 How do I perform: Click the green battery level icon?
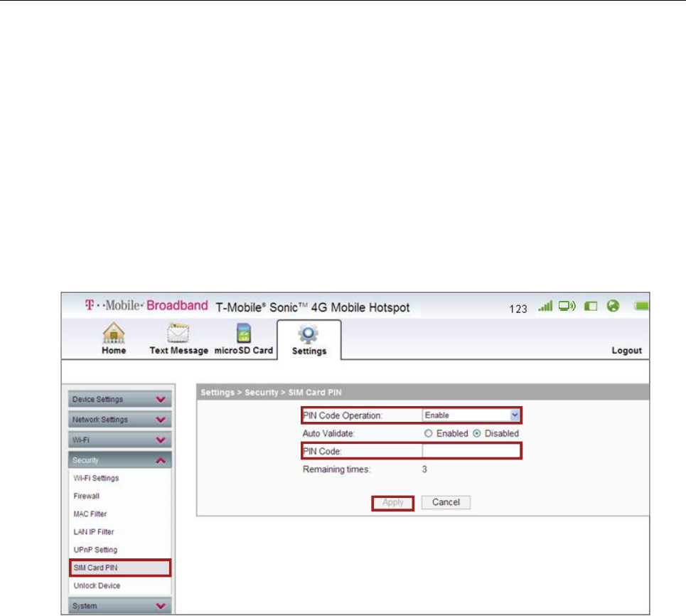tap(641, 306)
